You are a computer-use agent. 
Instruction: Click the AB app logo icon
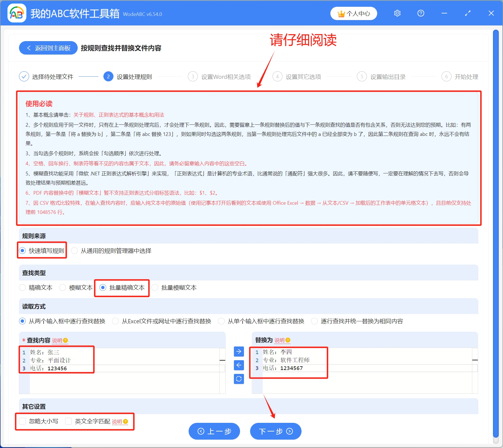(17, 13)
